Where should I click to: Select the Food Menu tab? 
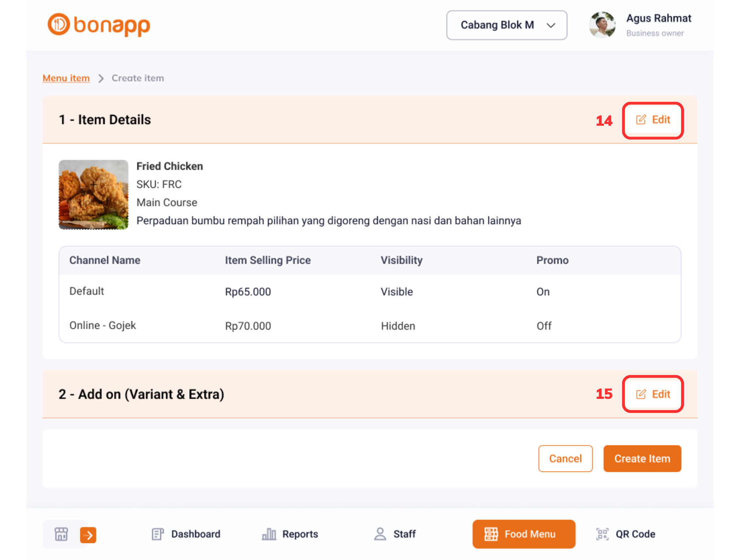point(524,534)
